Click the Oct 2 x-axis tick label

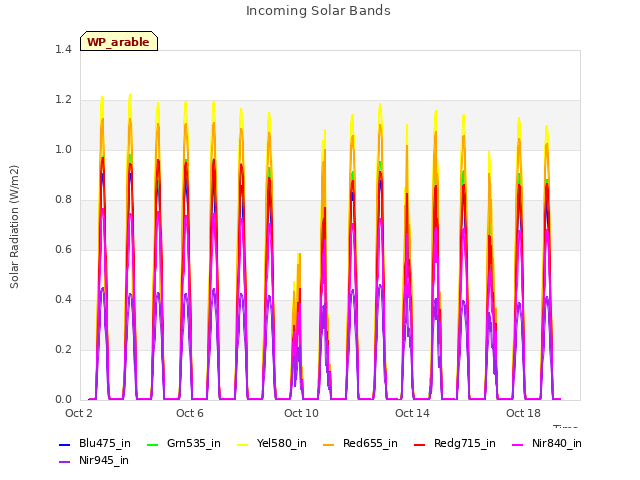79,413
